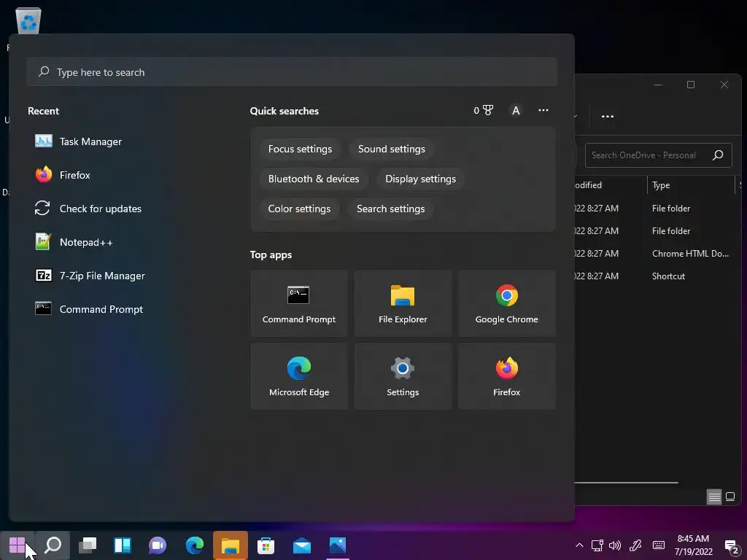Open Settings tile in Top apps
This screenshot has width=747, height=560.
(403, 376)
